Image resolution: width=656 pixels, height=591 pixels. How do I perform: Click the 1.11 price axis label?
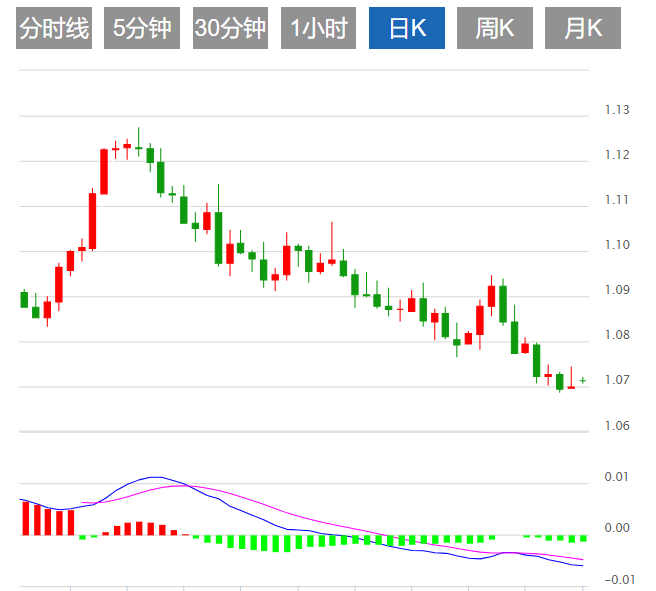[617, 200]
